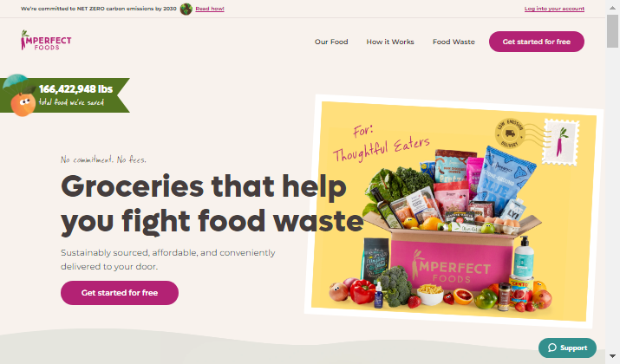The height and width of the screenshot is (364, 620).
Task: Click the carrot logo on the pink box
Action: tap(417, 264)
